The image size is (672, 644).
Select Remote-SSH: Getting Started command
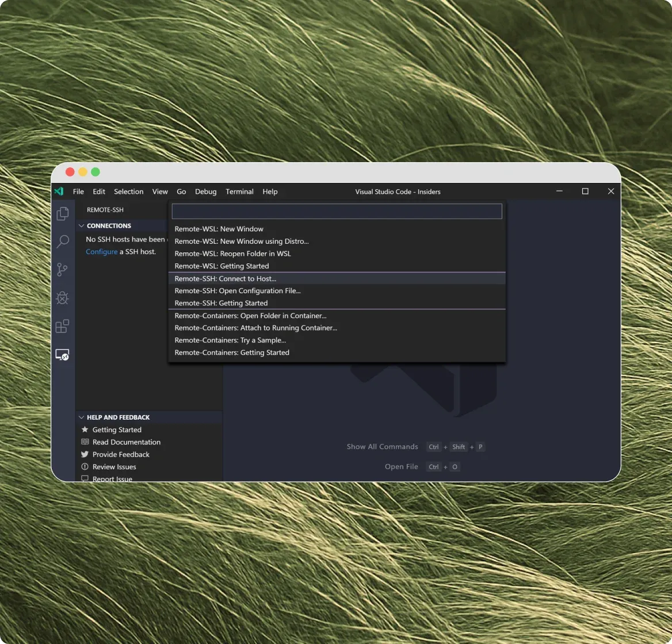pyautogui.click(x=337, y=302)
